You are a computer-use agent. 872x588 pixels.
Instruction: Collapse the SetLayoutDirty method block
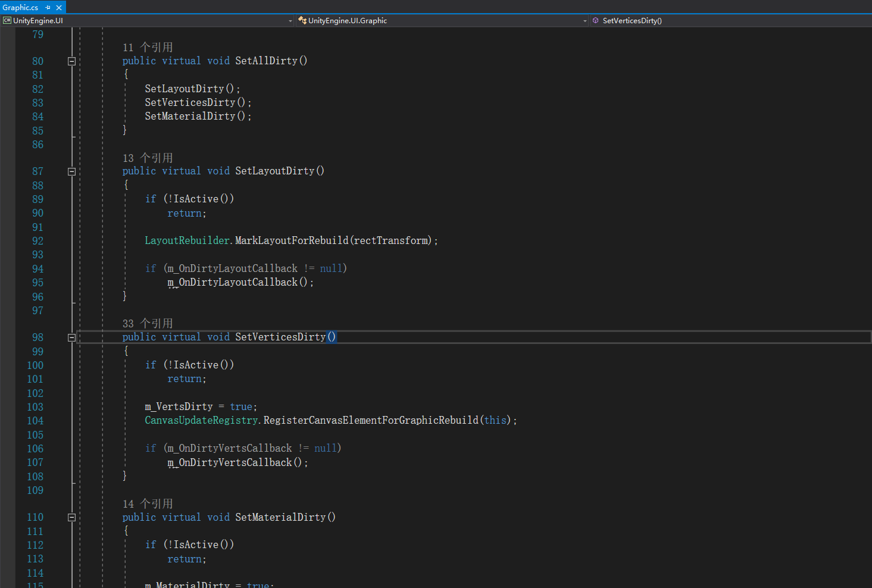pos(71,171)
